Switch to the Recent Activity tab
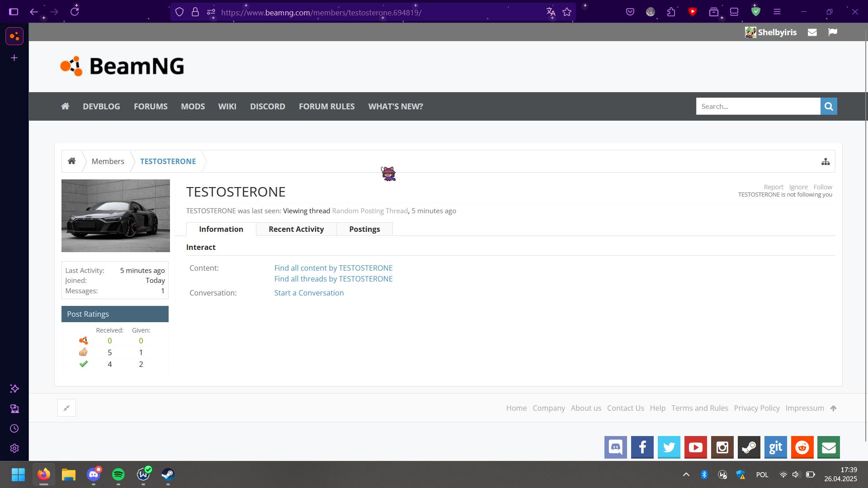868x488 pixels. coord(296,229)
